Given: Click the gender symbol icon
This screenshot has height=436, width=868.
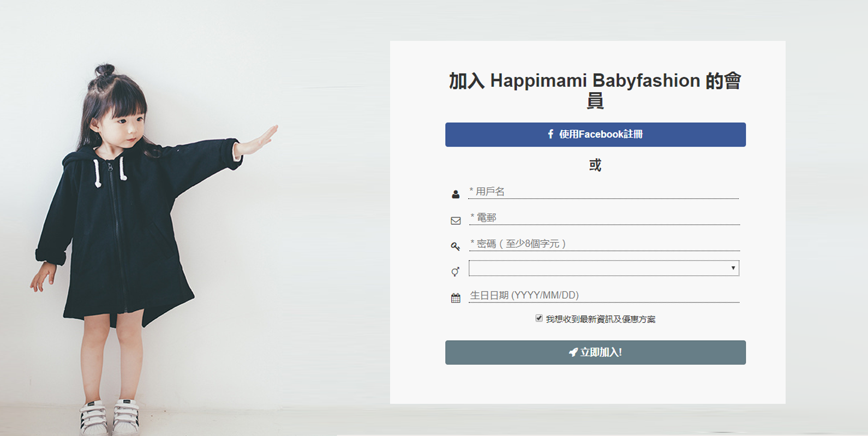Looking at the screenshot, I should tap(456, 271).
